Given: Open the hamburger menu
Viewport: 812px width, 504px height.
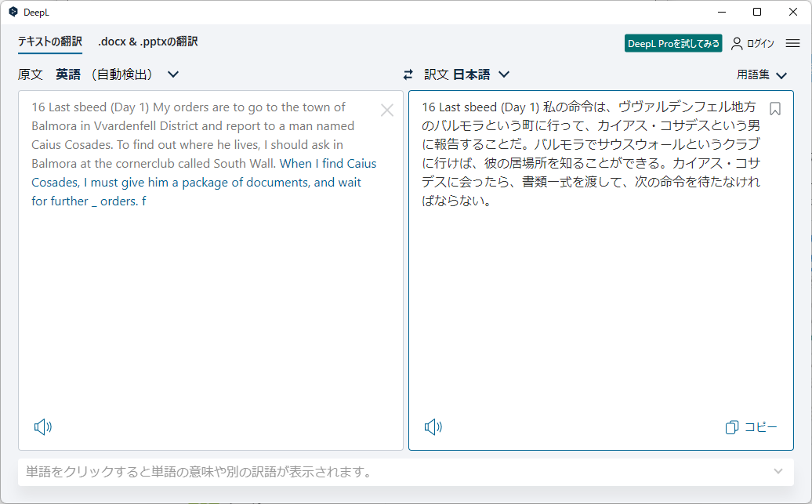Looking at the screenshot, I should 791,43.
